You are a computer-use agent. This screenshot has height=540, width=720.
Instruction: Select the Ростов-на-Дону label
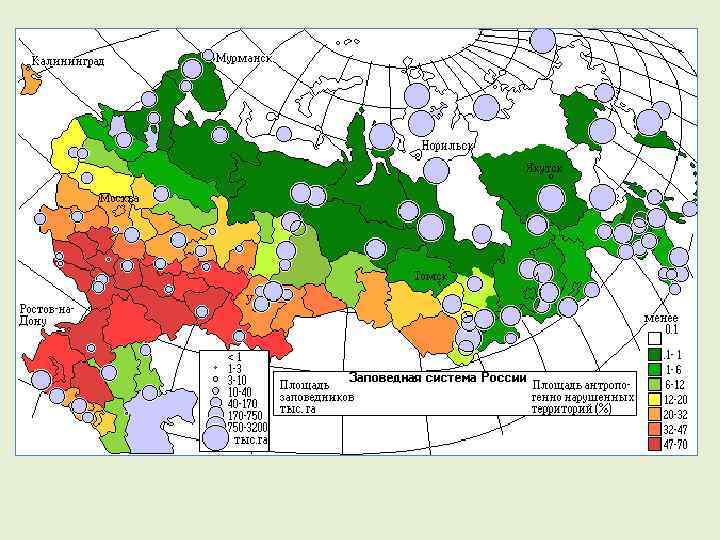46,315
